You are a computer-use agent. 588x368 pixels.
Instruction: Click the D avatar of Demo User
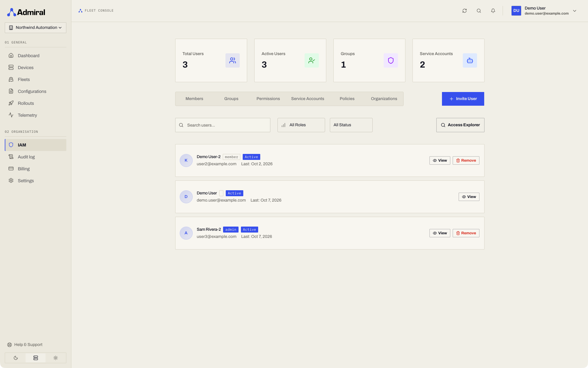186,197
